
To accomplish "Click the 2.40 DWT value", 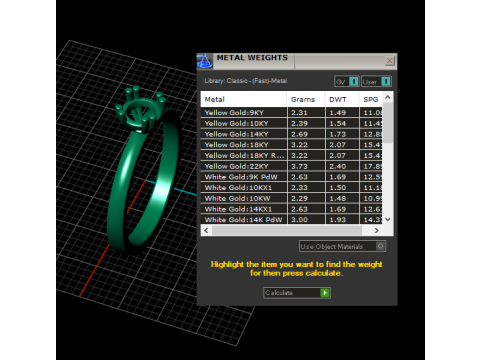I will tap(338, 166).
